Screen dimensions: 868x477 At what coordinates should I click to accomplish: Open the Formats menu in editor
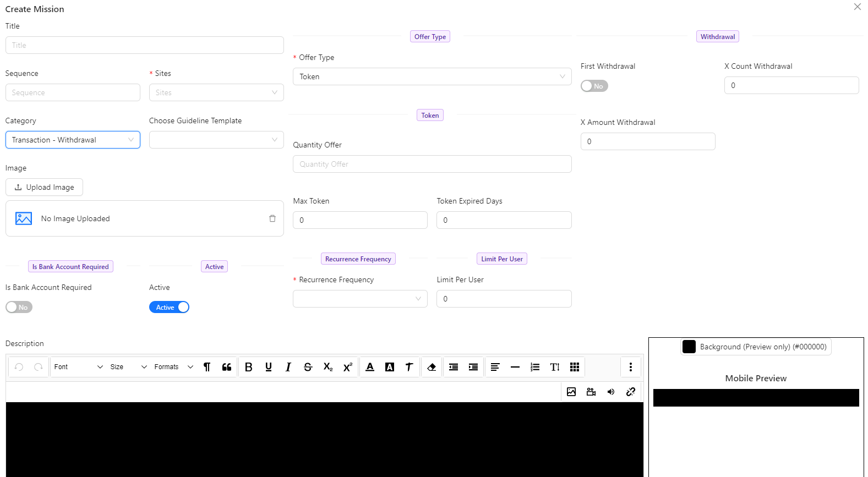173,367
